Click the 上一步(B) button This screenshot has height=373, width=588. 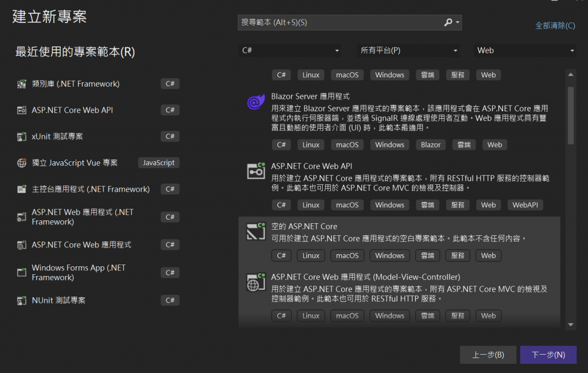[488, 355]
